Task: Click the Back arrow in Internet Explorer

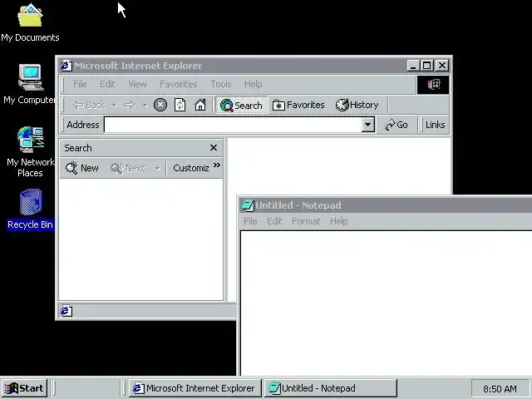Action: click(89, 105)
